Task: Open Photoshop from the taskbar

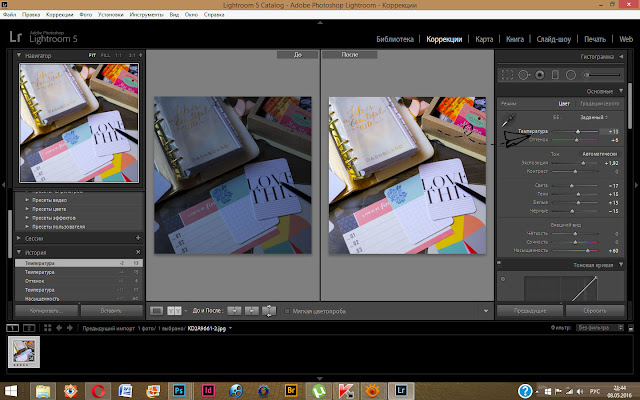Action: coord(178,391)
